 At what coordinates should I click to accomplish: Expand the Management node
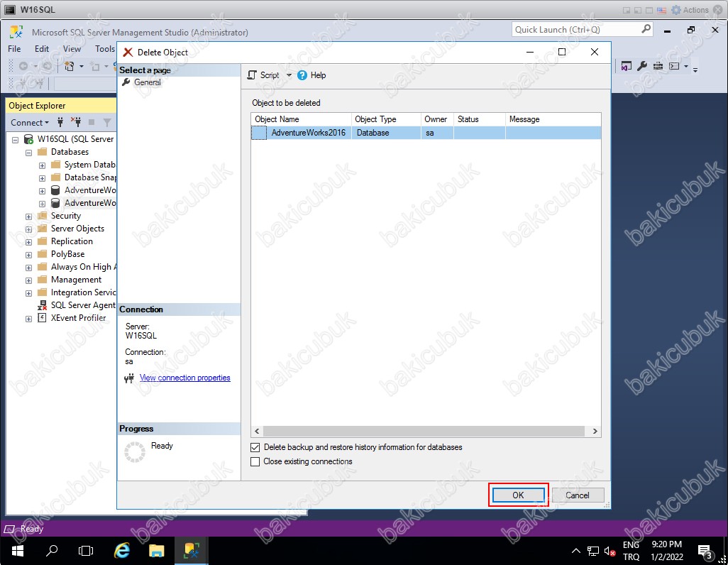[x=29, y=280]
